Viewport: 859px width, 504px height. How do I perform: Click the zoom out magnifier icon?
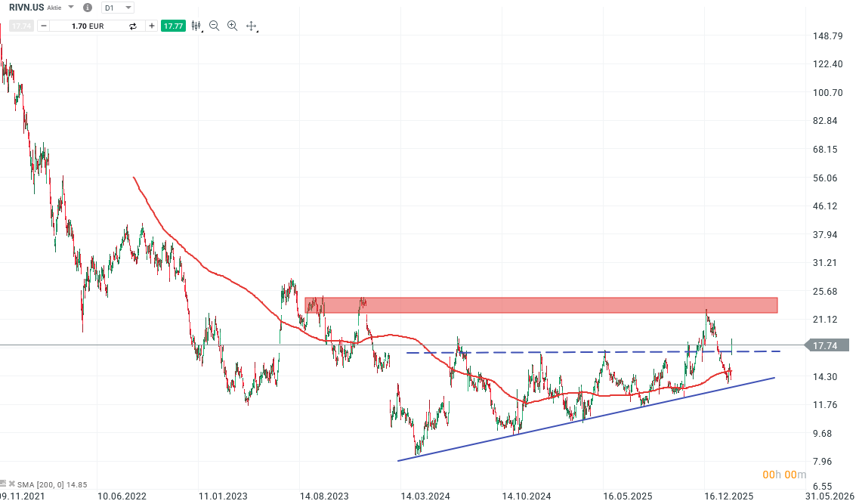click(214, 25)
